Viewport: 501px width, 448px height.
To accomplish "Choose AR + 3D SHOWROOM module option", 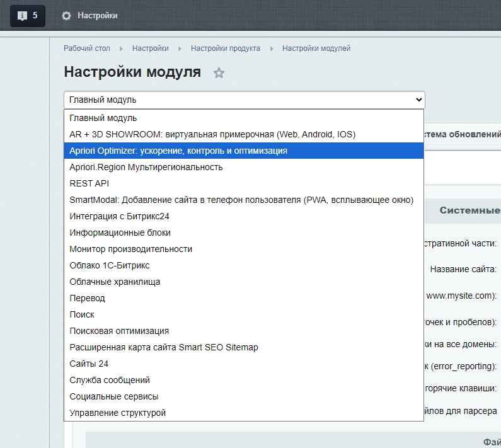I will [212, 134].
